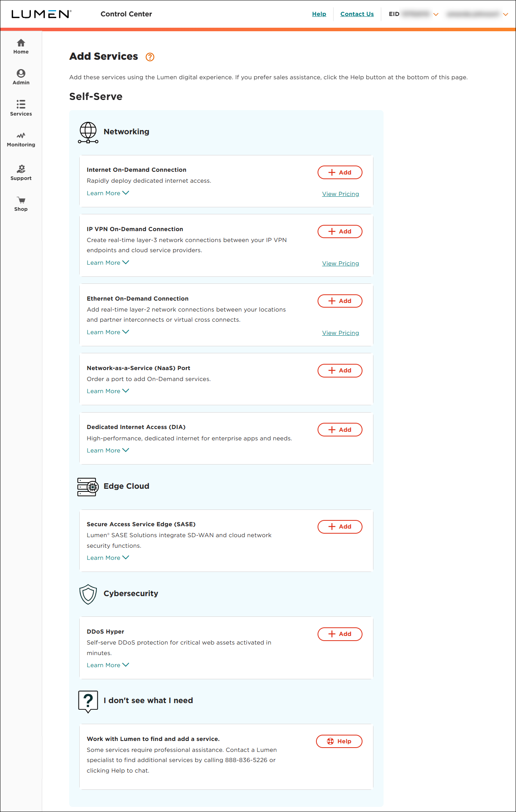Open the Contact Us link
Screen dimensions: 516x812
[x=357, y=14]
